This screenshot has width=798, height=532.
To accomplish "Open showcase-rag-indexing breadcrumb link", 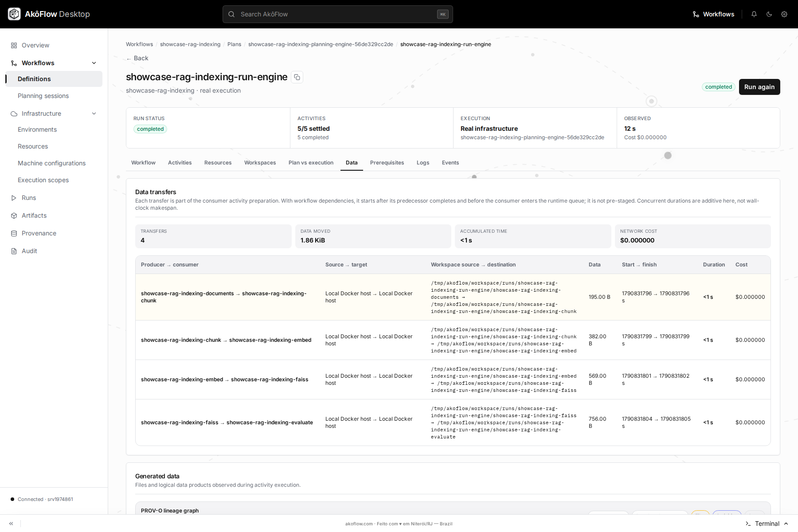I will 190,44.
